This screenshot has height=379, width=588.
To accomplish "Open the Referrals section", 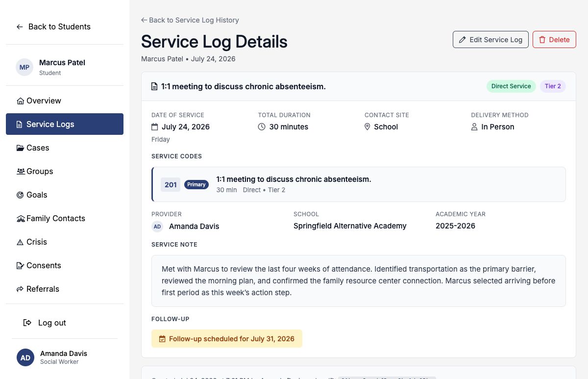I will [x=65, y=289].
